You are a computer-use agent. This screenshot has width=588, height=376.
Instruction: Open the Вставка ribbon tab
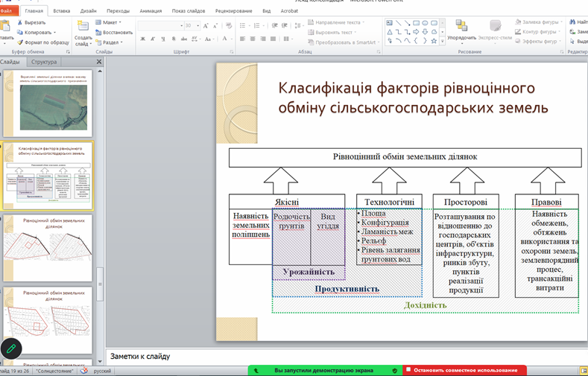62,11
